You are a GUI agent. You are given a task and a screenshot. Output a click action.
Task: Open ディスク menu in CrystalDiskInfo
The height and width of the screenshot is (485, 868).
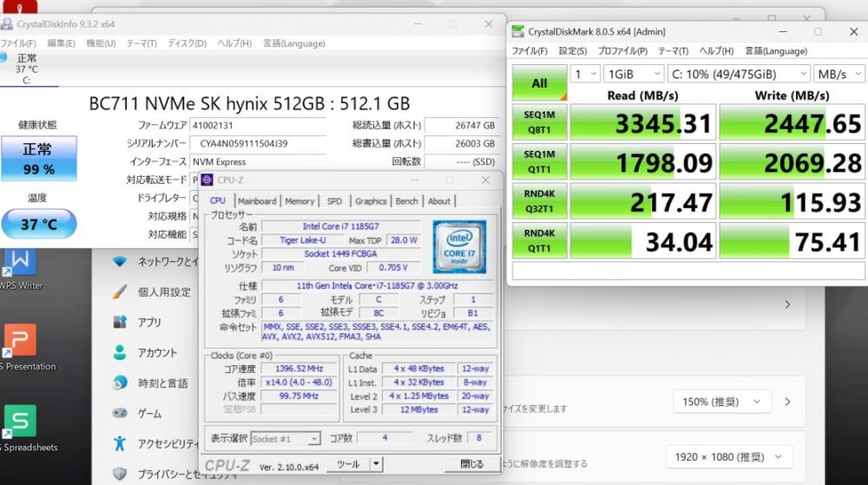click(x=187, y=43)
